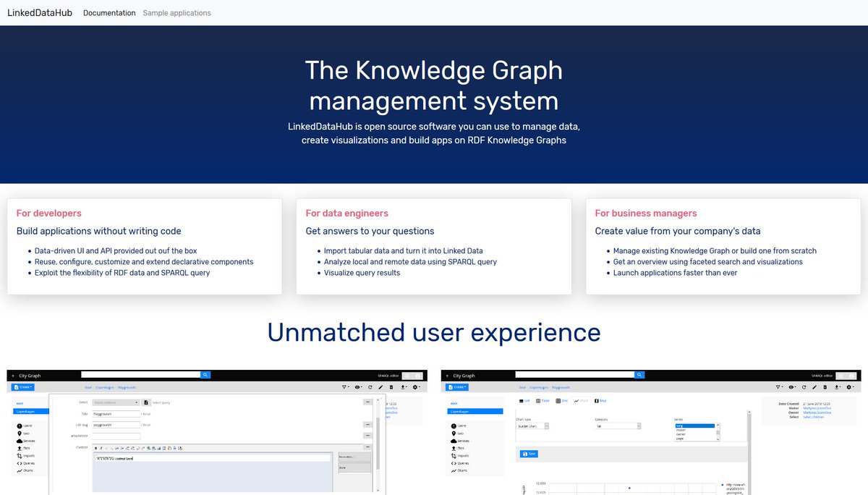Select highlighted Copenhagen item in left screenshot sidebar
Viewport: 868px width, 495px height.
32,411
